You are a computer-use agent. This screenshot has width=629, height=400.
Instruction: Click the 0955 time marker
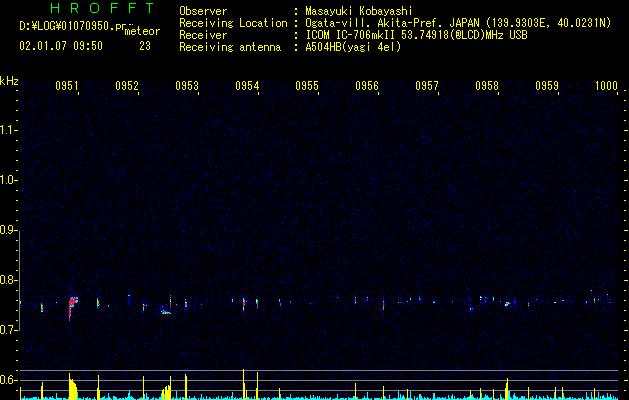coord(307,86)
